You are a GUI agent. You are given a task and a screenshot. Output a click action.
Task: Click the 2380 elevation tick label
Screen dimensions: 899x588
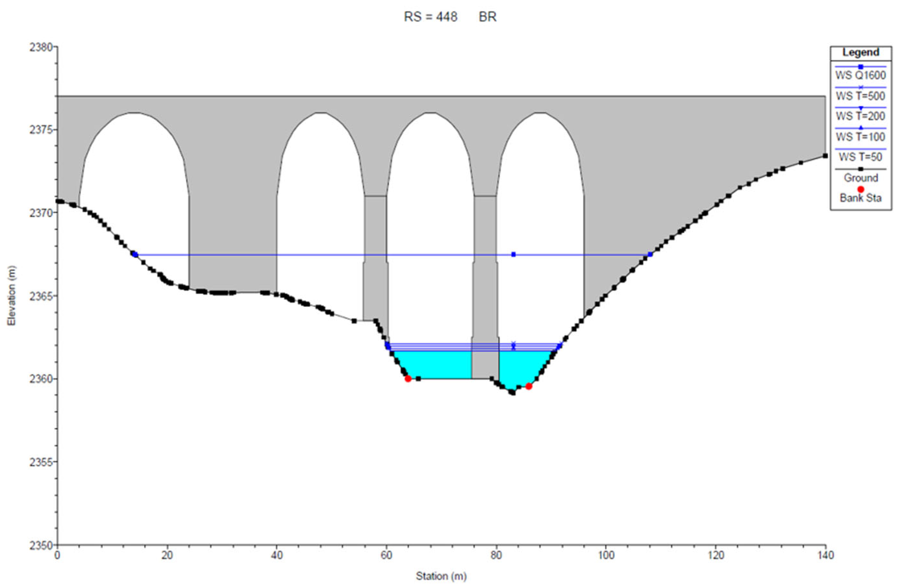(x=41, y=47)
